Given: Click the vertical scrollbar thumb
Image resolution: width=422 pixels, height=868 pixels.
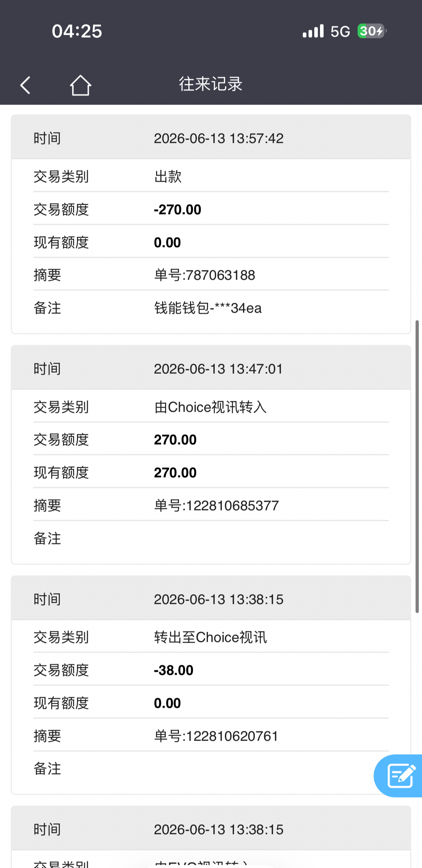Looking at the screenshot, I should 417,466.
